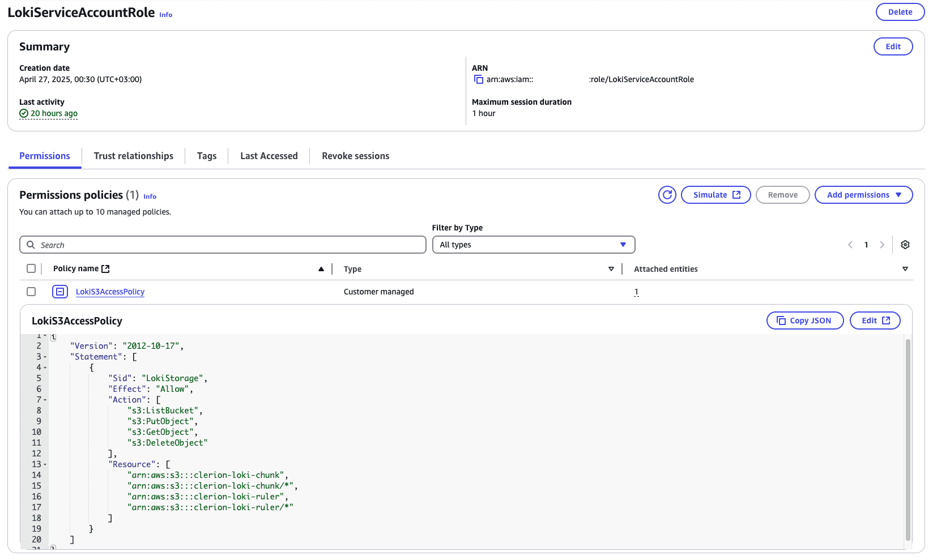937x560 pixels.
Task: Copy the role ARN with the copy icon
Action: pos(479,79)
